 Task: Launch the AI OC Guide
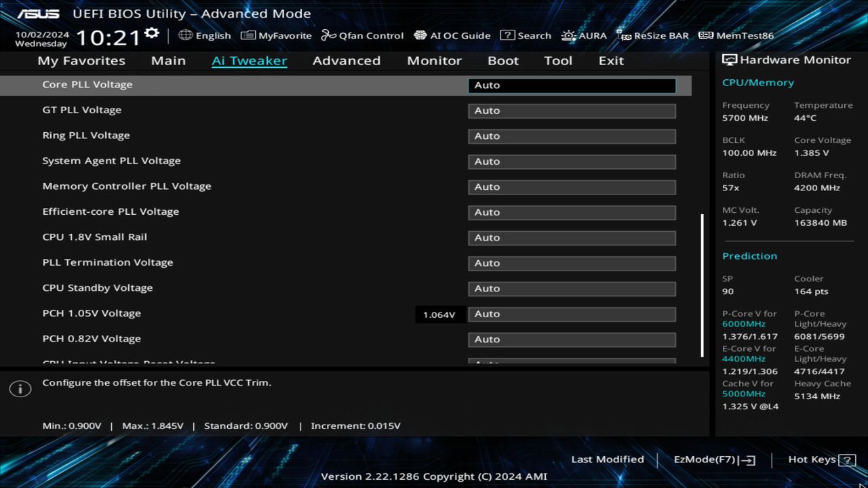[452, 35]
